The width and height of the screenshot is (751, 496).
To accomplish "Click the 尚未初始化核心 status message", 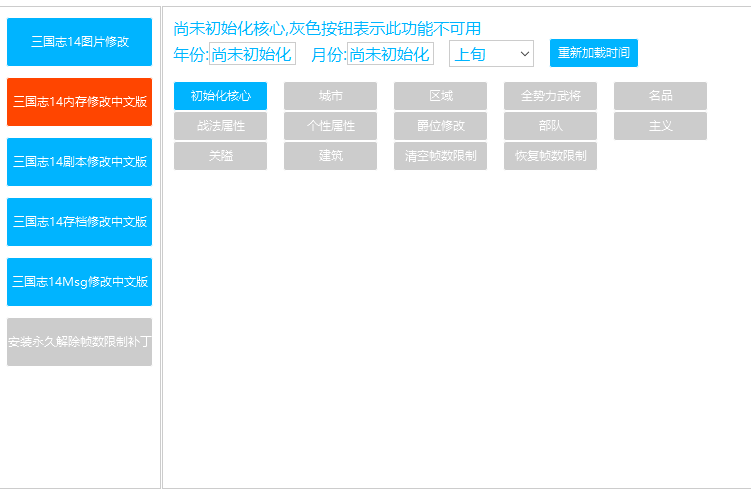I will pyautogui.click(x=327, y=29).
